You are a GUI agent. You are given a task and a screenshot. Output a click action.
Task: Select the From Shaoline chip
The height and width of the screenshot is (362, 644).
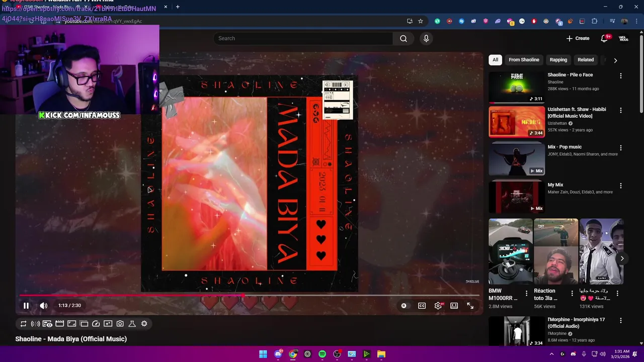(x=524, y=60)
